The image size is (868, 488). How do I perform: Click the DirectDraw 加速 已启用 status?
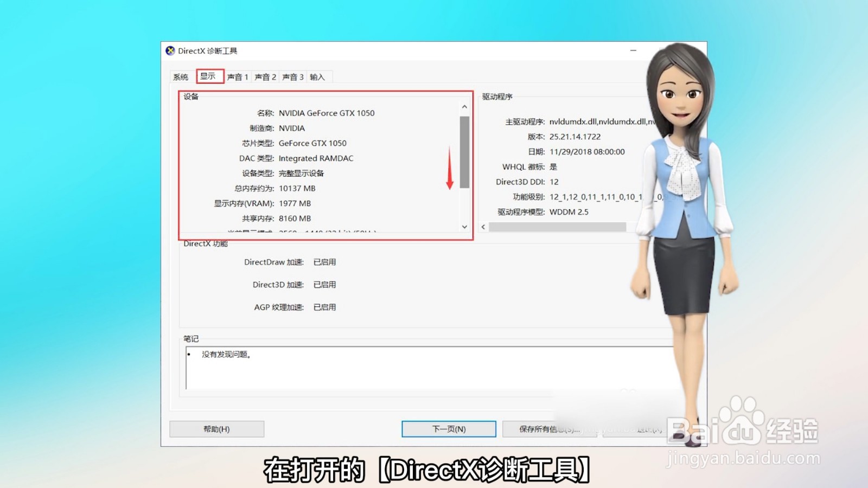pos(324,262)
